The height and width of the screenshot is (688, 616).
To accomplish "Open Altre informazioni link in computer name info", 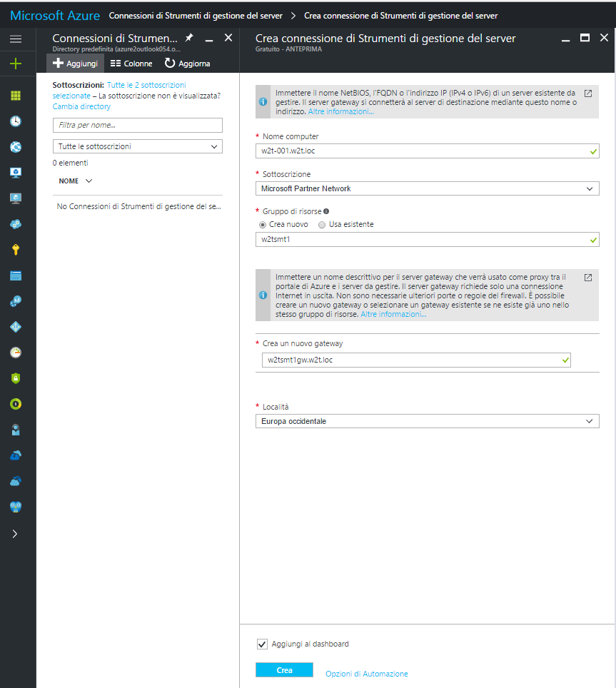I will (341, 112).
